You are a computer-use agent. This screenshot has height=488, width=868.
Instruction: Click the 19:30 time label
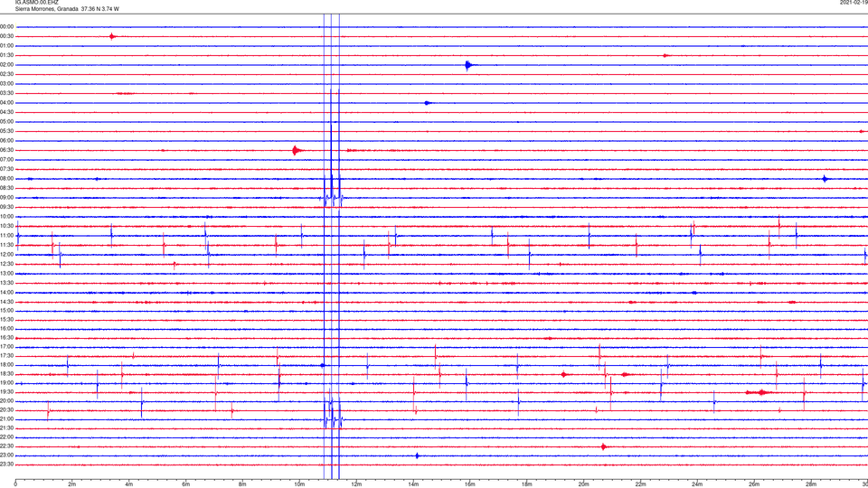6,391
